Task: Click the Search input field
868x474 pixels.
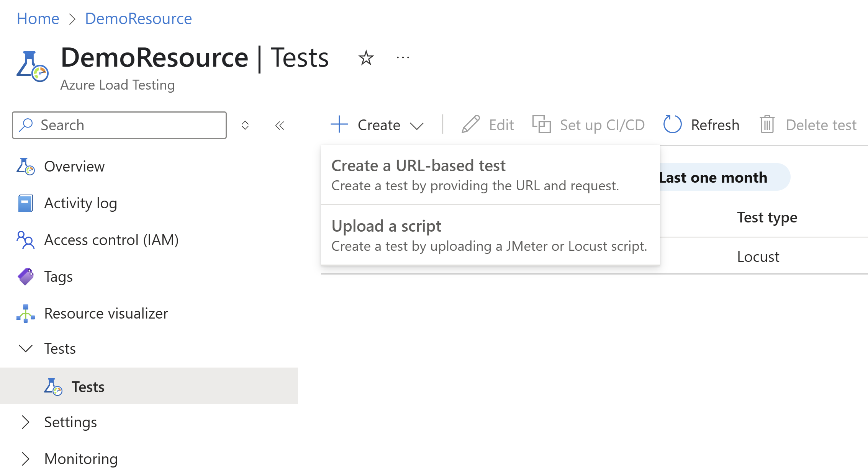Action: tap(119, 124)
